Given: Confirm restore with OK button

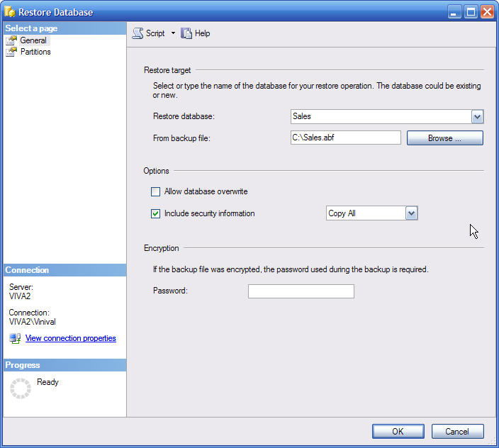Looking at the screenshot, I should coord(398,431).
